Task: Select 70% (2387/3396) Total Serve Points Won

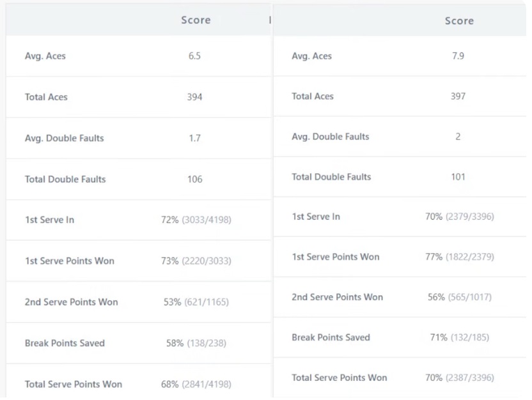Action: coord(459,378)
